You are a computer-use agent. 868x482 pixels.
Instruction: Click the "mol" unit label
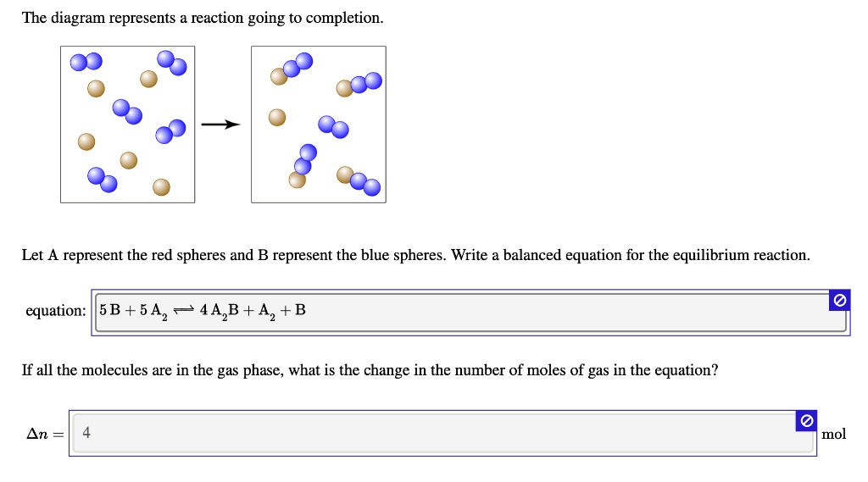tap(834, 435)
